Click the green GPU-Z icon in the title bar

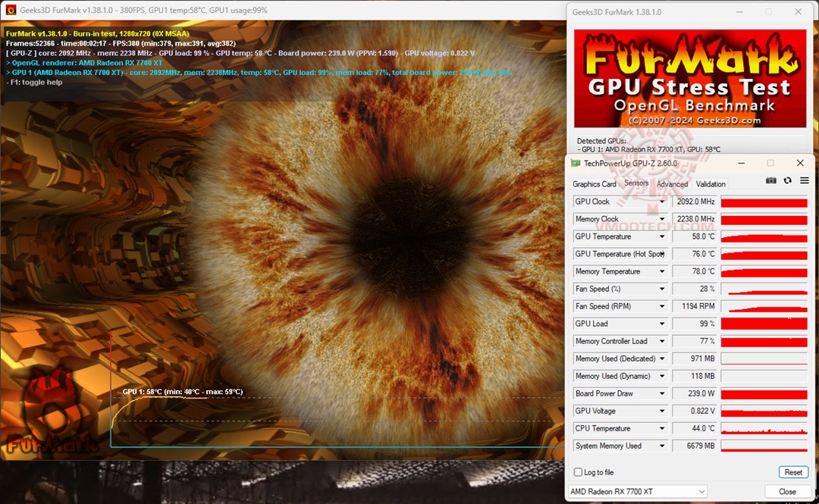tap(577, 163)
